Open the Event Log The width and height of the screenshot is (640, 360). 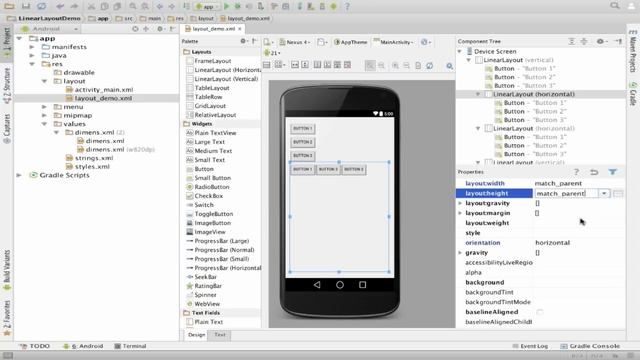pos(530,346)
